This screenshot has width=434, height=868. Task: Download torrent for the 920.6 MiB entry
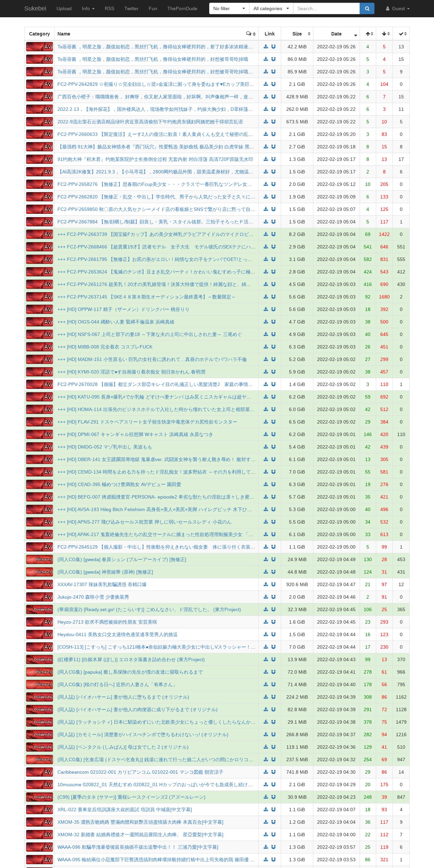[x=266, y=584]
